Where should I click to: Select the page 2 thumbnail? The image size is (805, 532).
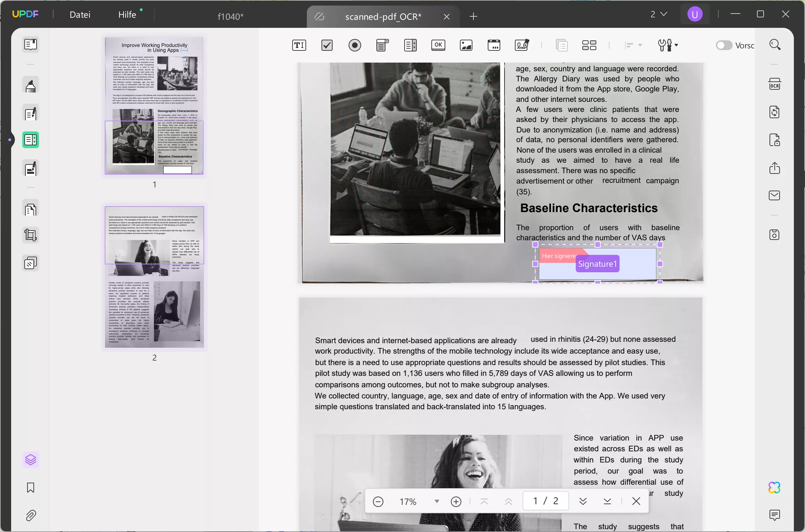154,276
